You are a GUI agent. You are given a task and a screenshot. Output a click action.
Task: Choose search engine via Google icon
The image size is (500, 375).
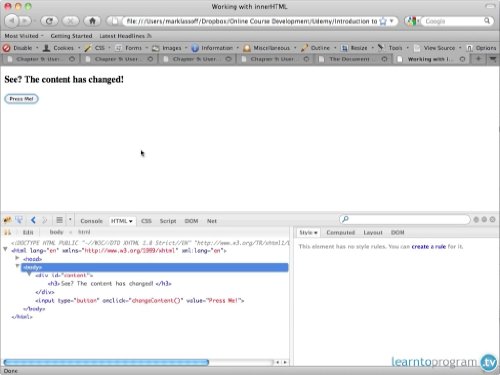412,21
